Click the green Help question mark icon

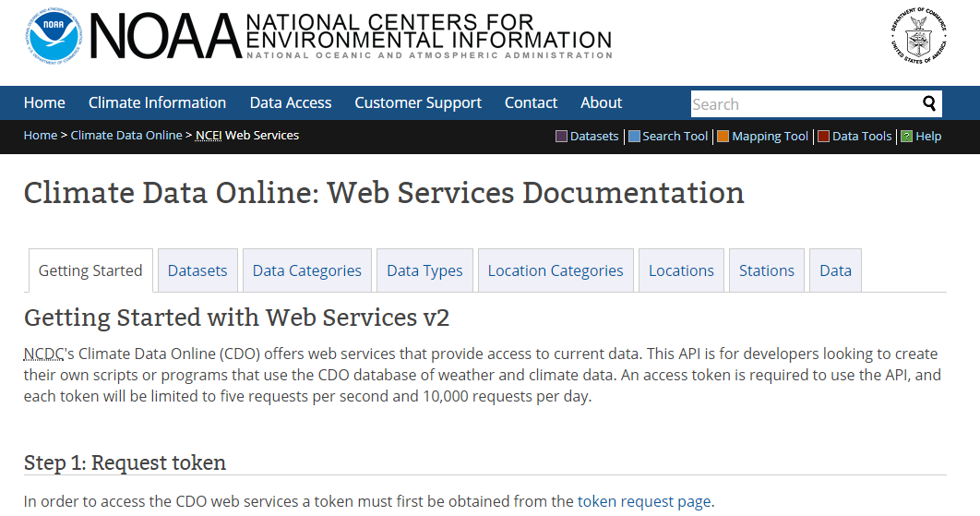906,137
